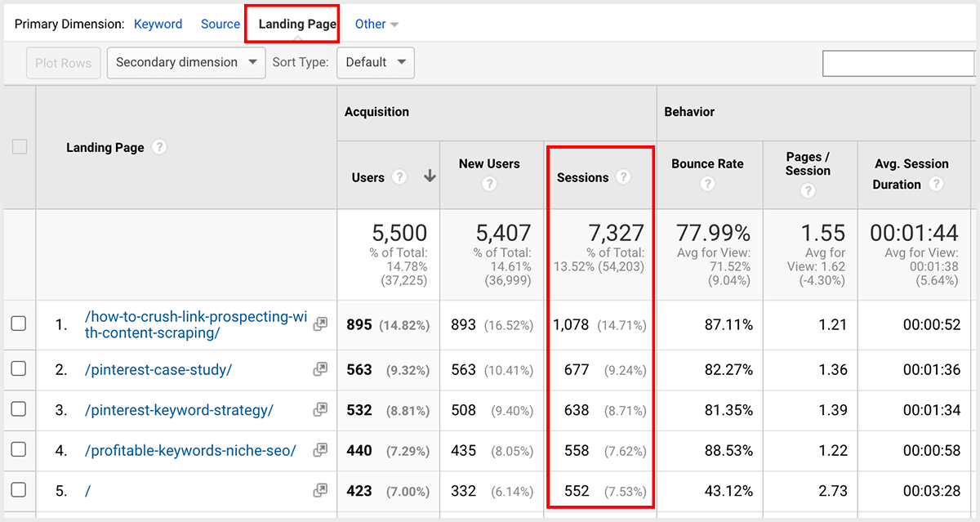980x522 pixels.
Task: Switch primary dimension to Keyword
Action: coord(158,24)
